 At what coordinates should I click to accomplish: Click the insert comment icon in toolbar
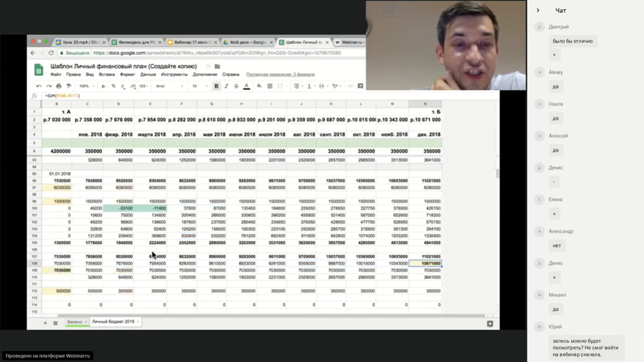(360, 86)
